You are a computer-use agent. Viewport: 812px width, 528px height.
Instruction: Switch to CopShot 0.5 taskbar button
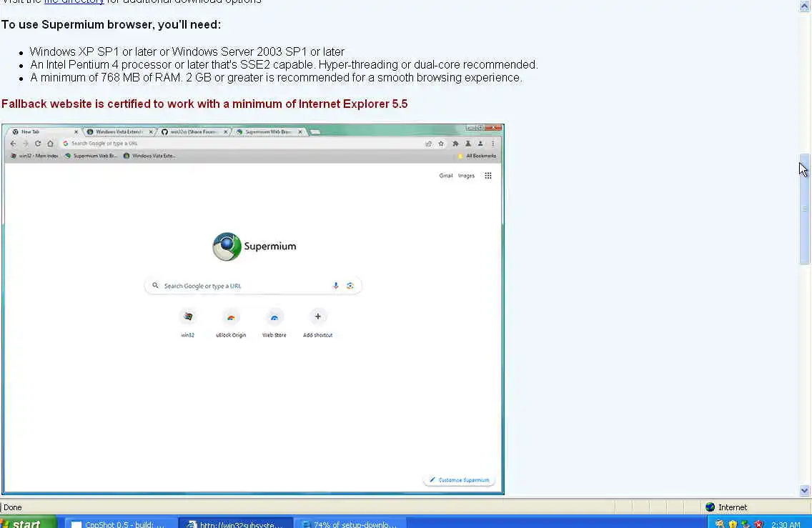point(122,523)
